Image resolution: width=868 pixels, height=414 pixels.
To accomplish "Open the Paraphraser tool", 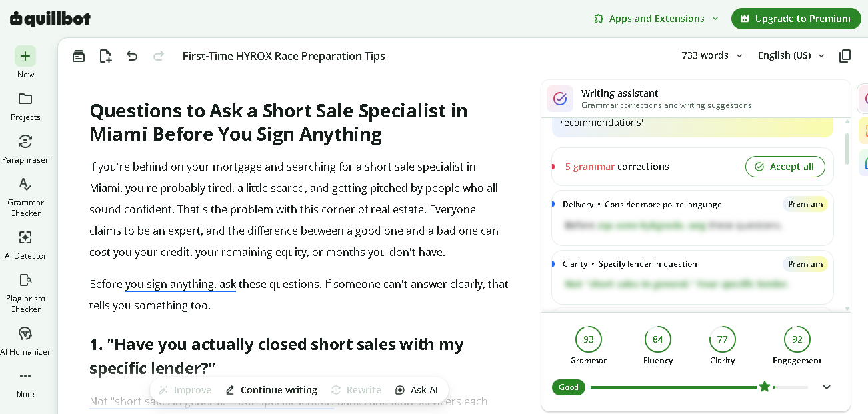I will (x=25, y=141).
